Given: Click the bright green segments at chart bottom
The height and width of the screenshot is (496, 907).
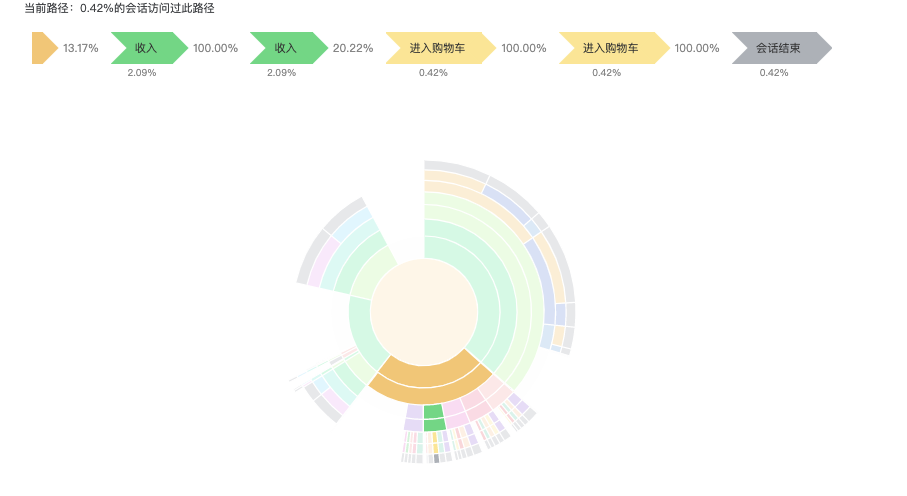Looking at the screenshot, I should (x=433, y=418).
